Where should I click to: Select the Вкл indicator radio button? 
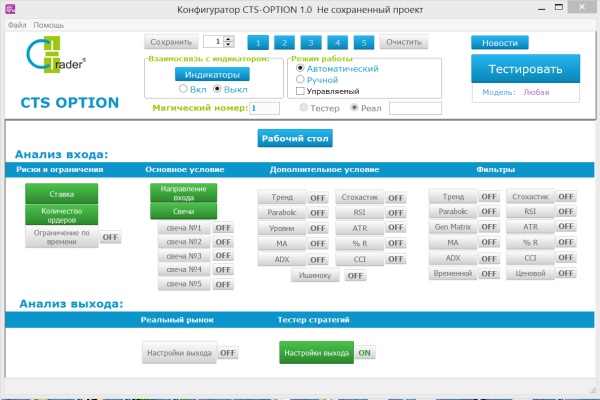(183, 89)
